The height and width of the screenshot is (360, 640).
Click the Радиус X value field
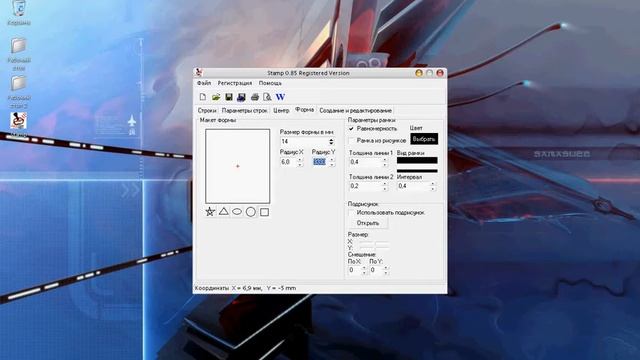coord(289,162)
